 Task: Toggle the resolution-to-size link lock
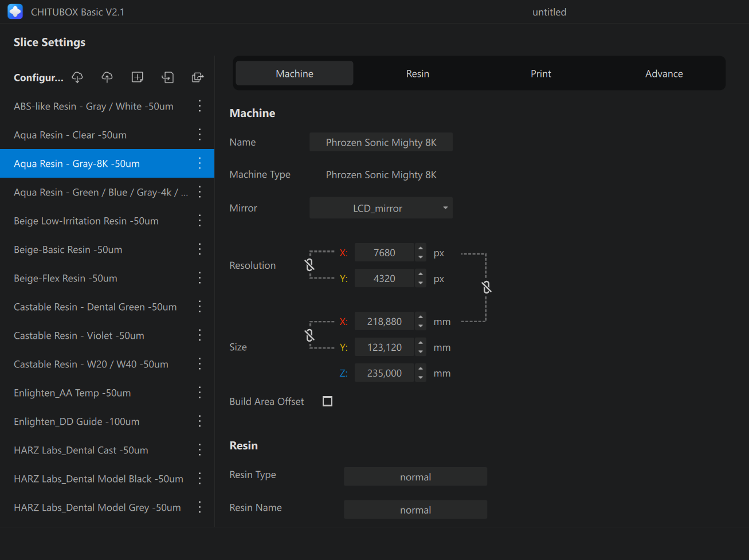point(487,287)
